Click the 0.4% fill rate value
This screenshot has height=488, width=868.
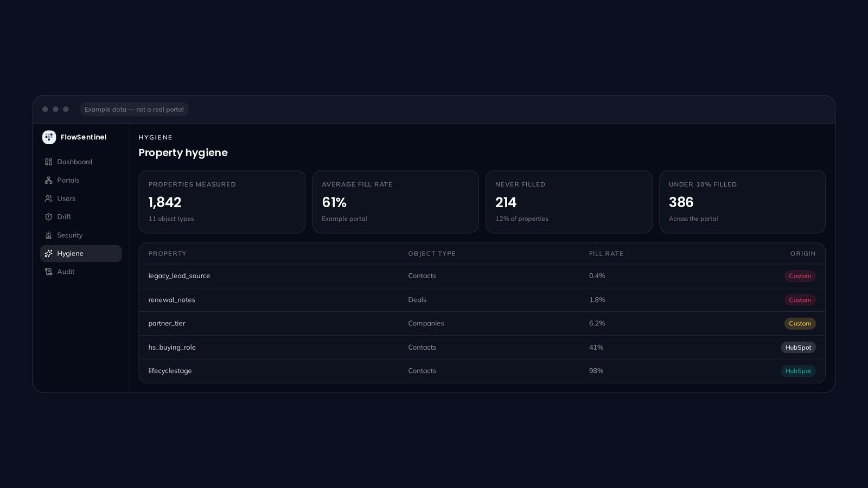pyautogui.click(x=597, y=276)
